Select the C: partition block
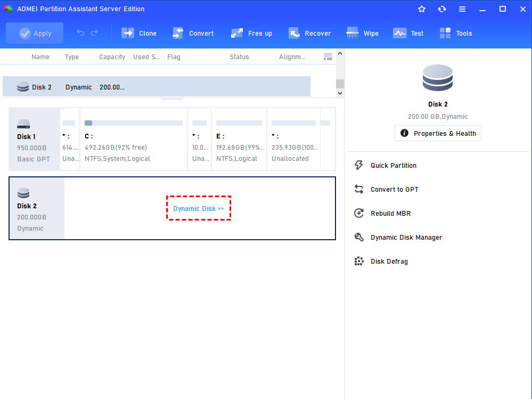 [134, 140]
